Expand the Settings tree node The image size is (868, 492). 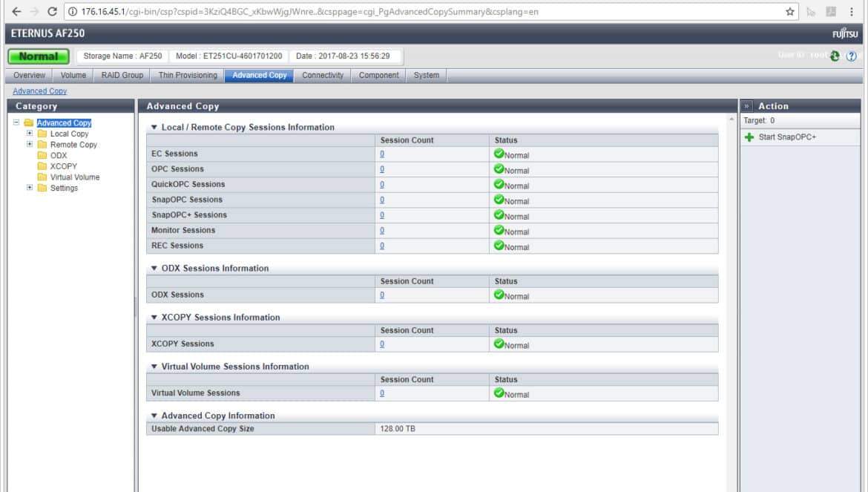[x=30, y=188]
